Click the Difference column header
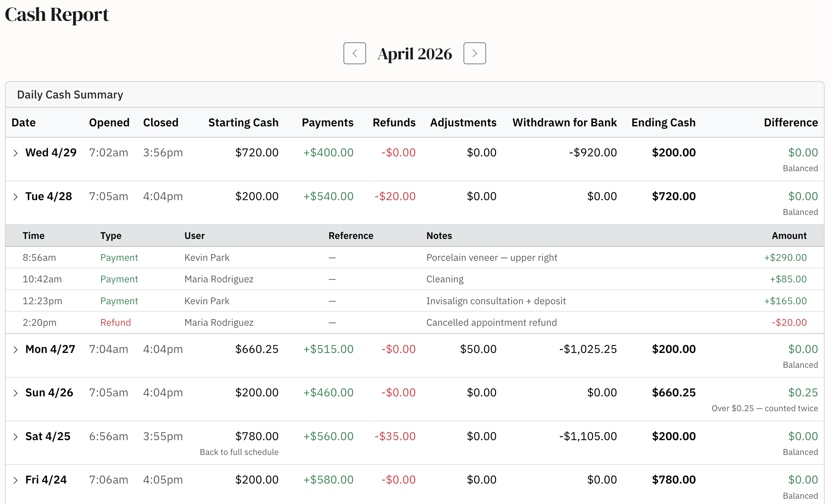This screenshot has height=504, width=831. (791, 122)
